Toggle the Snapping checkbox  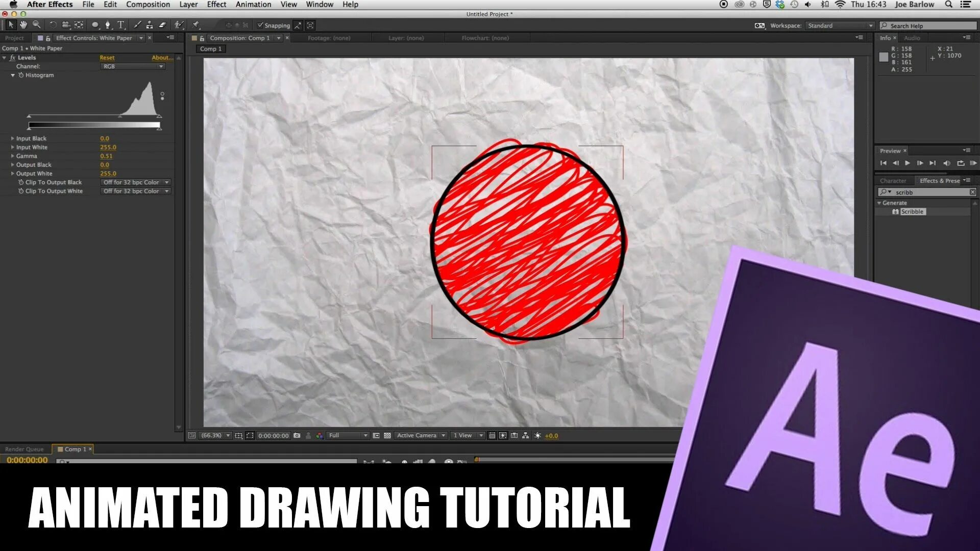point(260,25)
